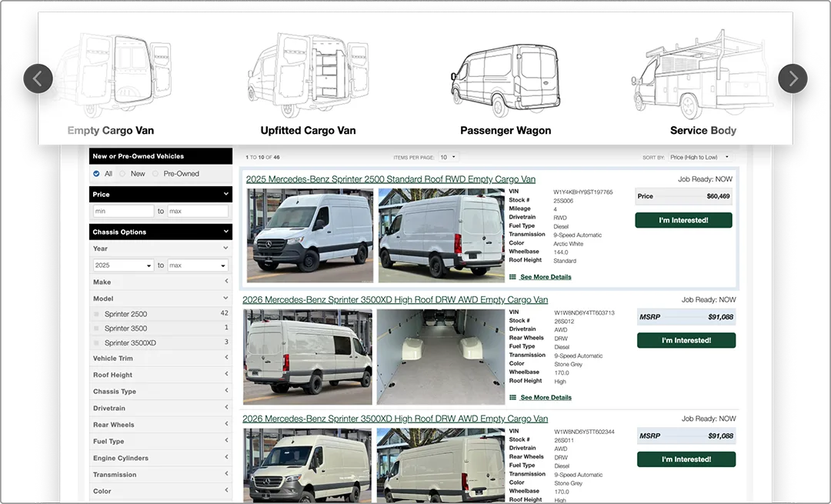
Task: Click the $60,469 price value
Action: [x=718, y=196]
